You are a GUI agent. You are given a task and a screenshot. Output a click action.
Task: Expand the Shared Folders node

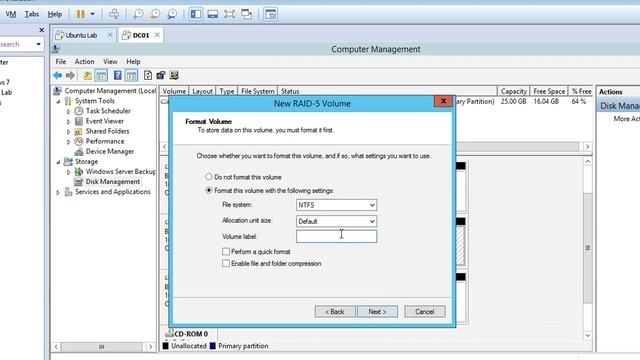(68, 131)
